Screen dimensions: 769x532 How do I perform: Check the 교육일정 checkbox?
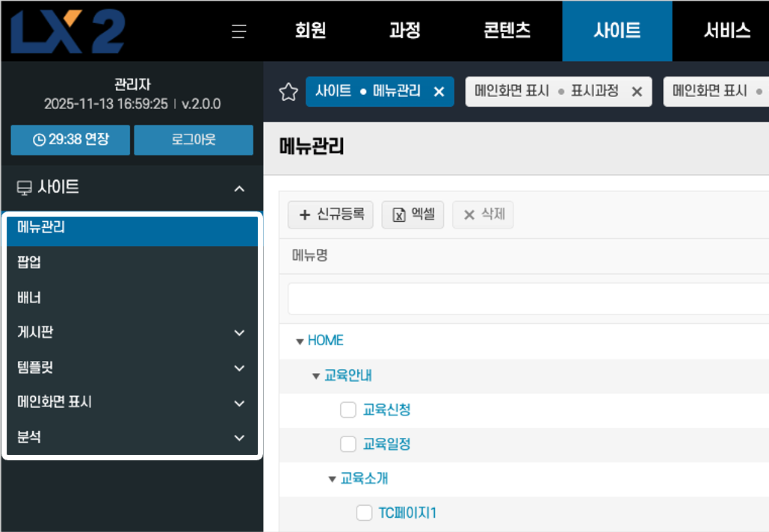tap(348, 445)
